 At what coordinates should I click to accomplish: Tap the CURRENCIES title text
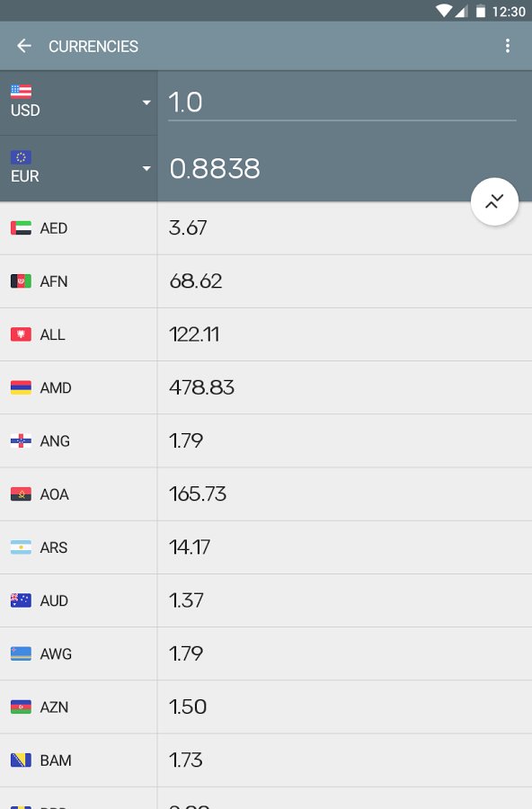(93, 47)
